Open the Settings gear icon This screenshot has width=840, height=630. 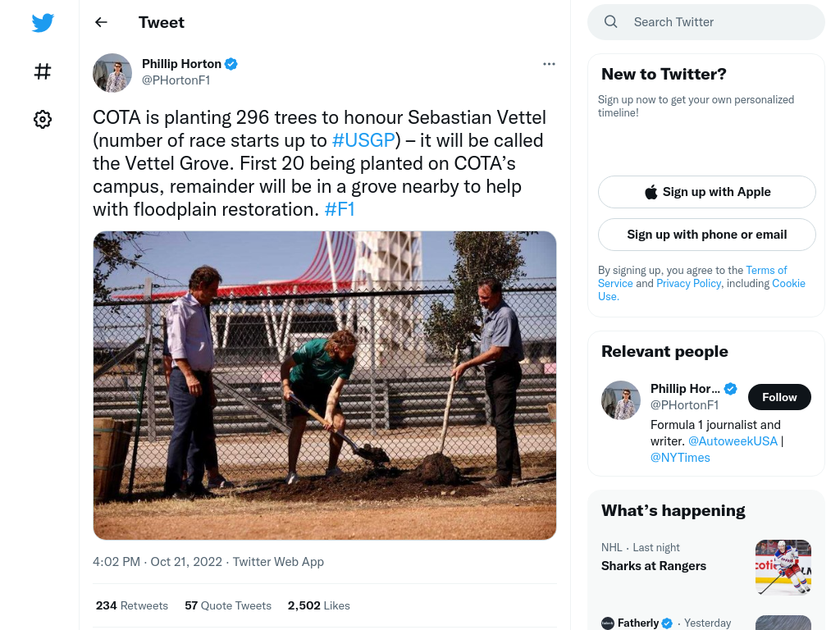pos(43,119)
